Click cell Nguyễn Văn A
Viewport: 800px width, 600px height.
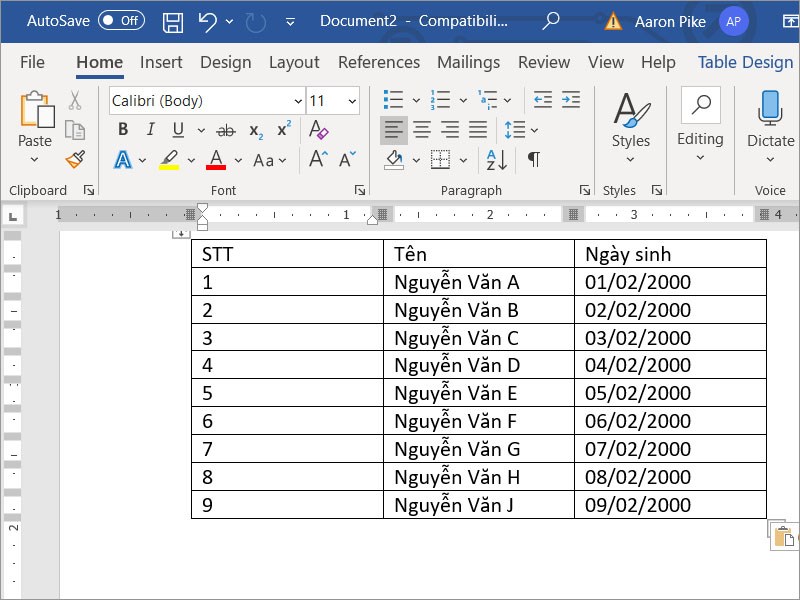(479, 282)
